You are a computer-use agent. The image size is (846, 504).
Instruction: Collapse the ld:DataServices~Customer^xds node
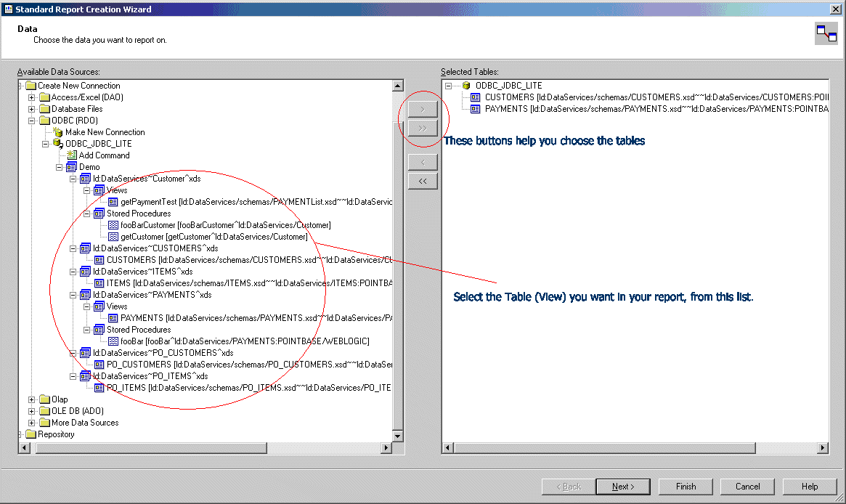[73, 179]
